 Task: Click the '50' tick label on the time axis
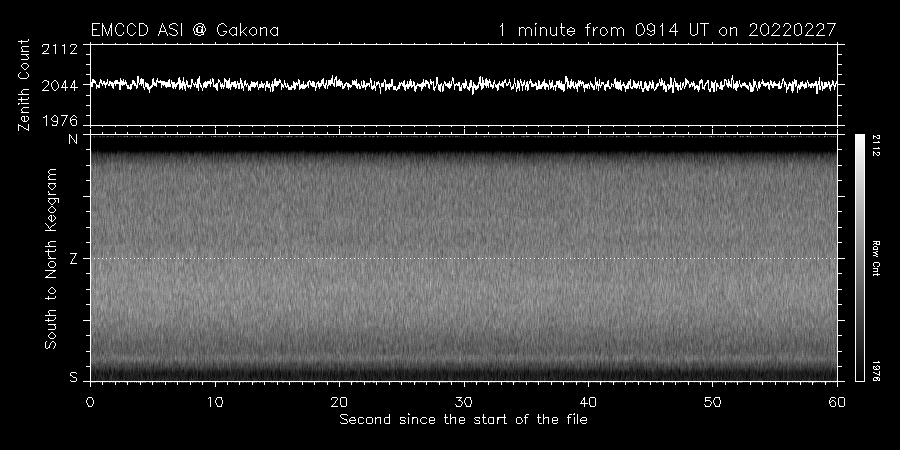[x=712, y=402]
